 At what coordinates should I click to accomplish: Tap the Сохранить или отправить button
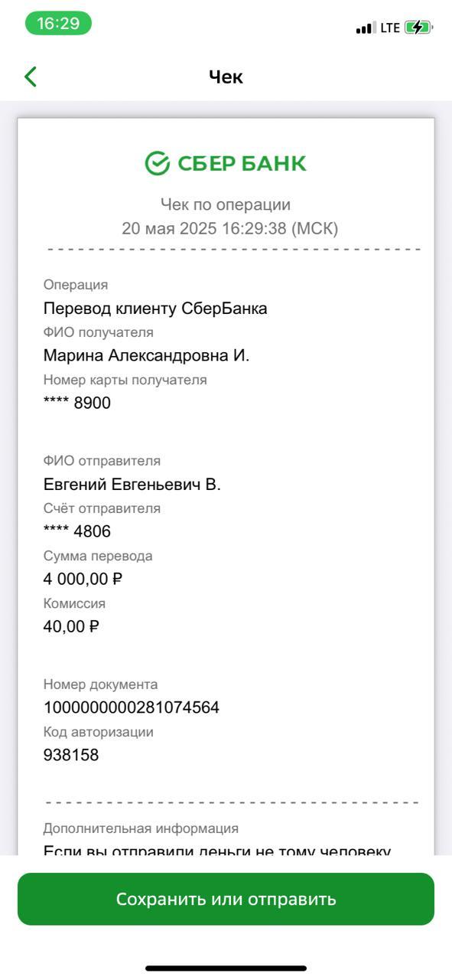[x=226, y=899]
